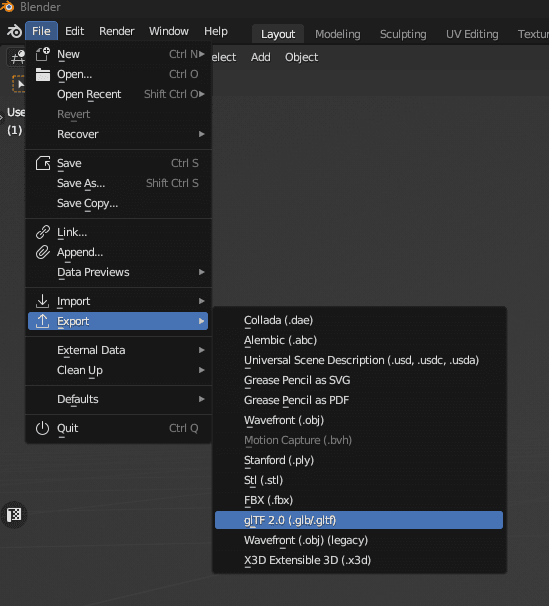Click the checkered grid icon at left
This screenshot has height=606, width=549.
coord(14,514)
